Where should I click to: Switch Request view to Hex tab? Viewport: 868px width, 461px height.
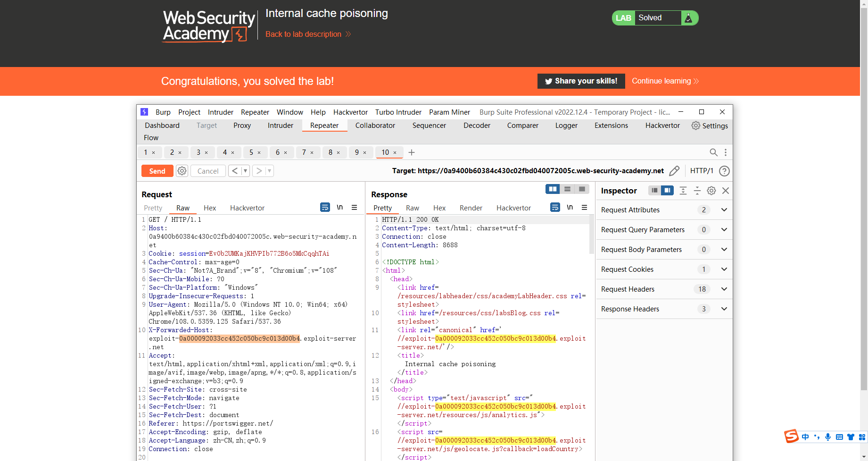click(210, 208)
